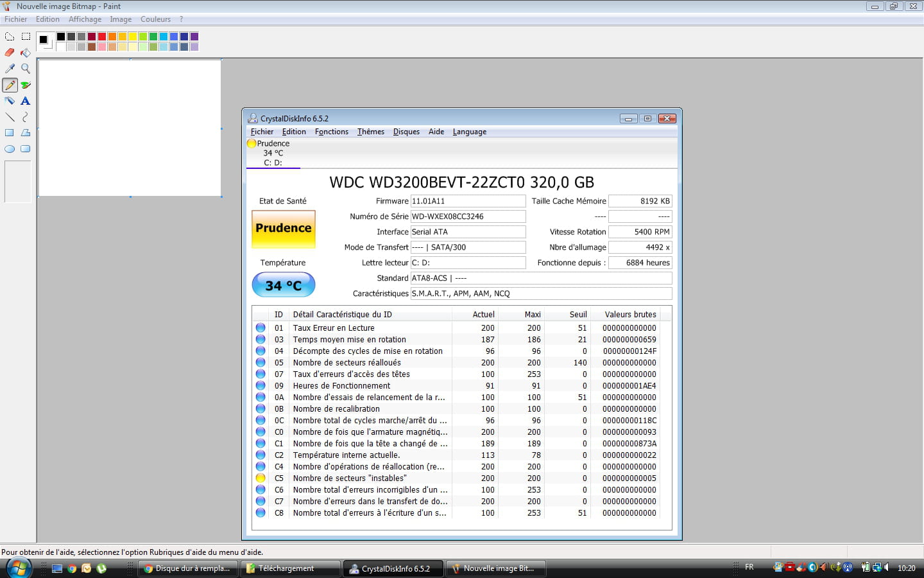The width and height of the screenshot is (924, 578).
Task: Click the 34 °C temperature button
Action: tap(284, 285)
